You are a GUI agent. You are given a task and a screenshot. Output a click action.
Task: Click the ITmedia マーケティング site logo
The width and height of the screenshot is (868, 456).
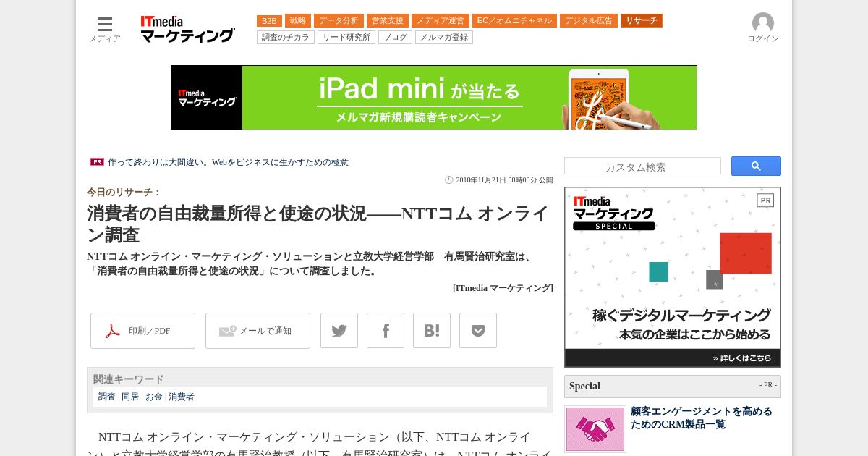click(187, 29)
